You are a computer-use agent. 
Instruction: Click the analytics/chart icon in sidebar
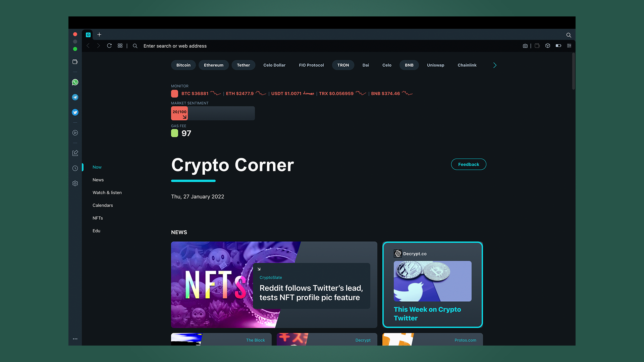75,153
